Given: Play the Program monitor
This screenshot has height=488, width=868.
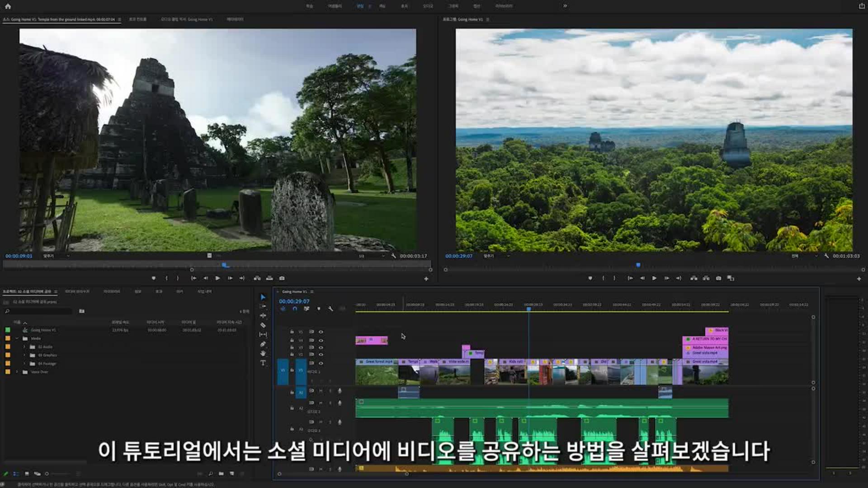Looking at the screenshot, I should [654, 278].
